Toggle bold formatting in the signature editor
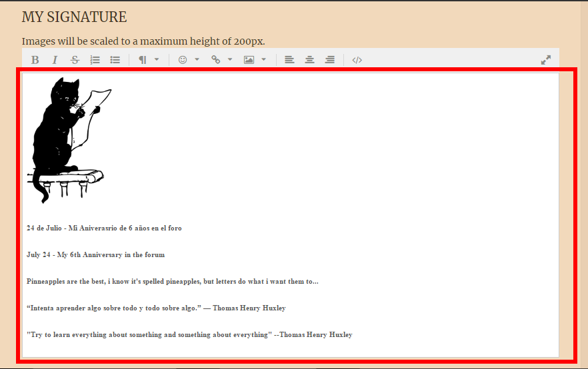588x369 pixels. pos(35,60)
